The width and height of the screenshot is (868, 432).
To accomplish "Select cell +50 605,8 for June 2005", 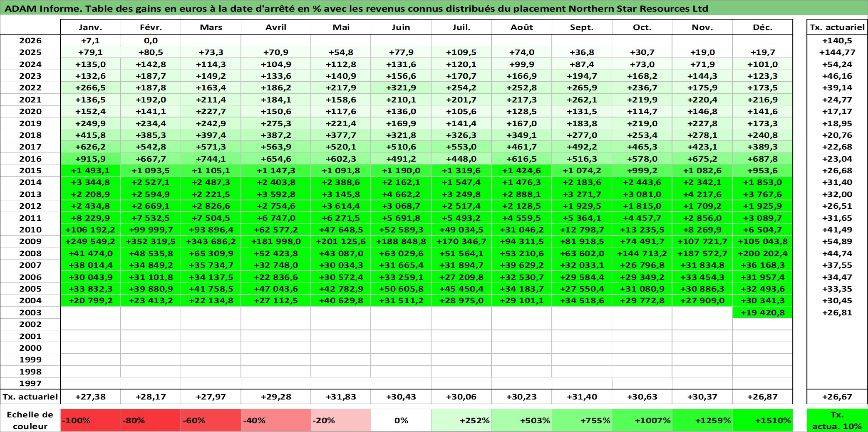I will [x=401, y=289].
